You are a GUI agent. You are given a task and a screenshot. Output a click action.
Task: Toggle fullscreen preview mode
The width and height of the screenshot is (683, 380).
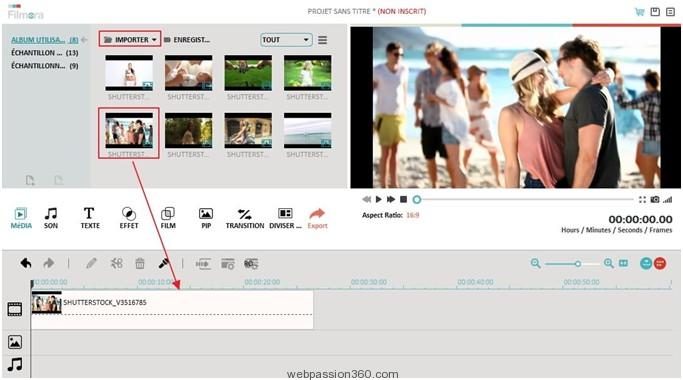[x=642, y=200]
